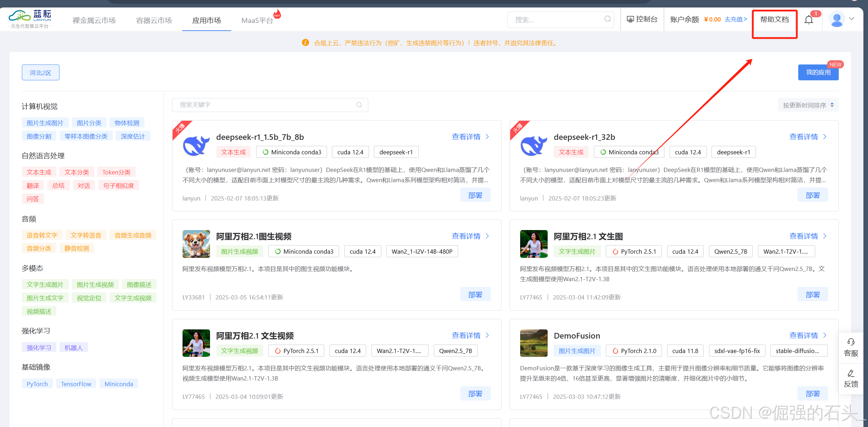Click the deepseek-r1_32b whale logo
Image resolution: width=868 pixels, height=427 pixels.
click(534, 145)
